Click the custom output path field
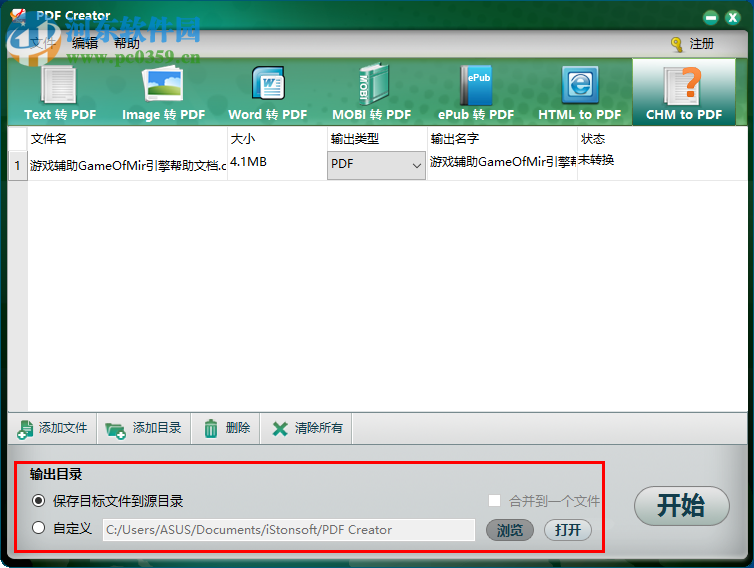 pos(289,530)
